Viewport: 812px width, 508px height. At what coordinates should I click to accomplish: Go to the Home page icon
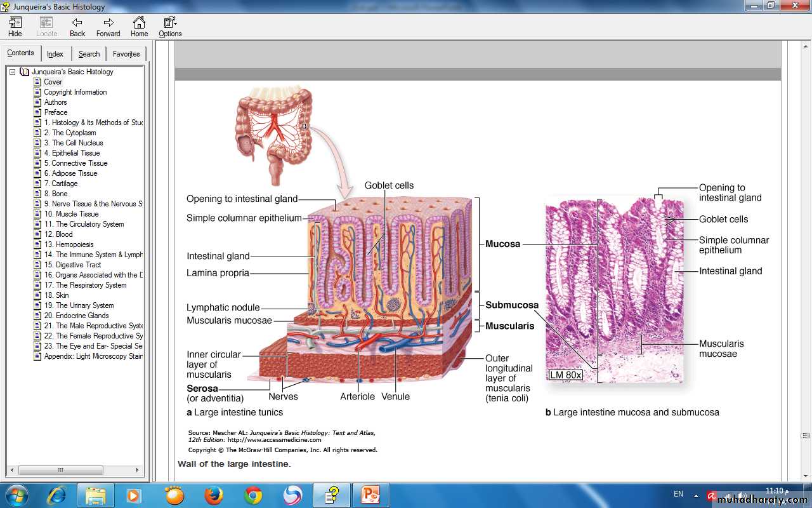[139, 27]
